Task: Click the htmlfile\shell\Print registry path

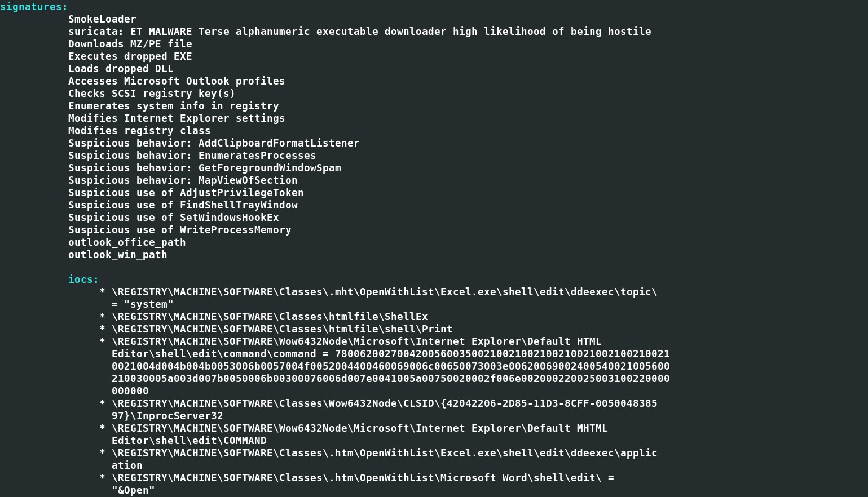Action: pos(282,329)
